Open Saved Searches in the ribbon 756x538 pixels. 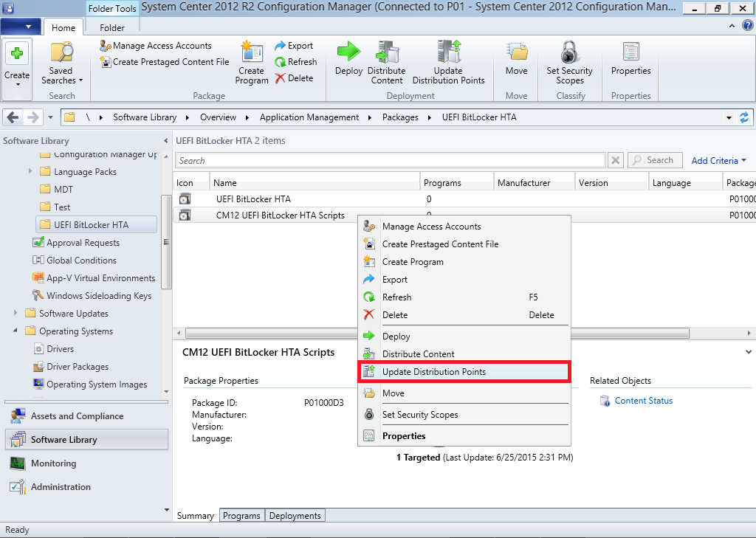[62, 63]
